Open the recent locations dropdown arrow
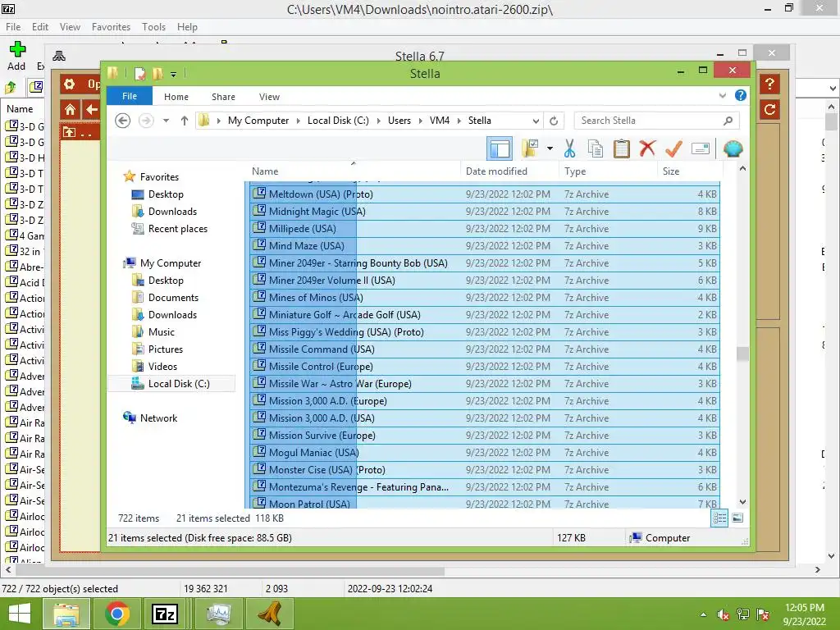 click(x=166, y=121)
